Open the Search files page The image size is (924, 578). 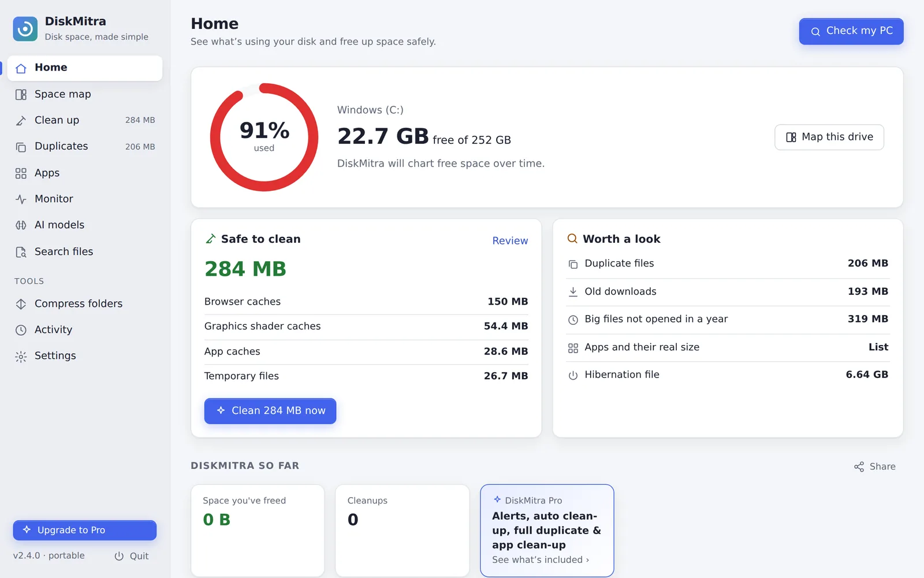pos(84,251)
